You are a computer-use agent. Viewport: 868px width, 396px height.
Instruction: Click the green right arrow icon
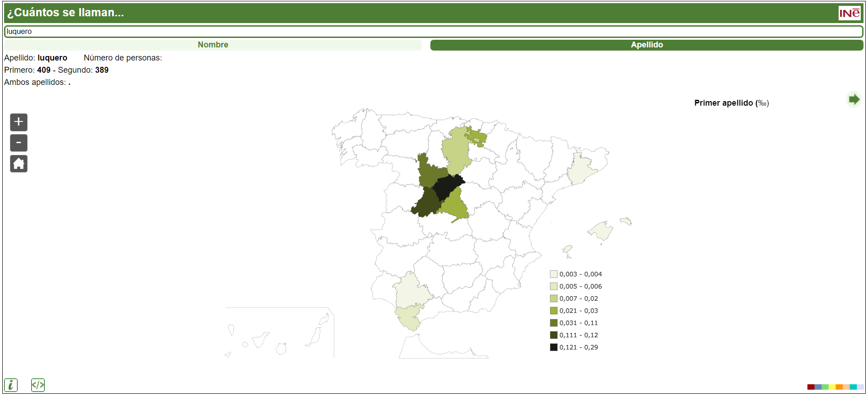(x=854, y=99)
